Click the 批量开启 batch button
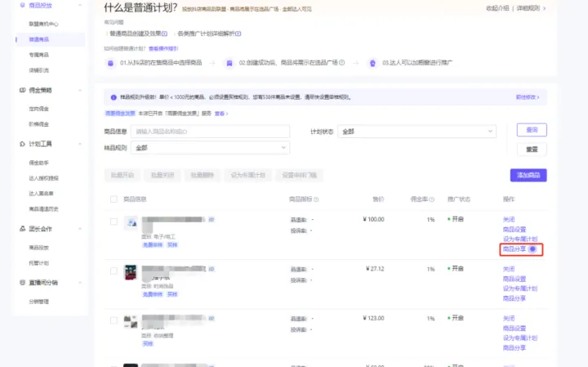Viewport: 588px width, 367px height. point(122,175)
